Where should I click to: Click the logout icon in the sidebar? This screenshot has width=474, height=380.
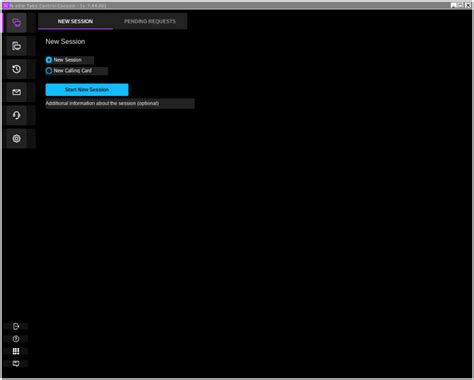(x=16, y=326)
